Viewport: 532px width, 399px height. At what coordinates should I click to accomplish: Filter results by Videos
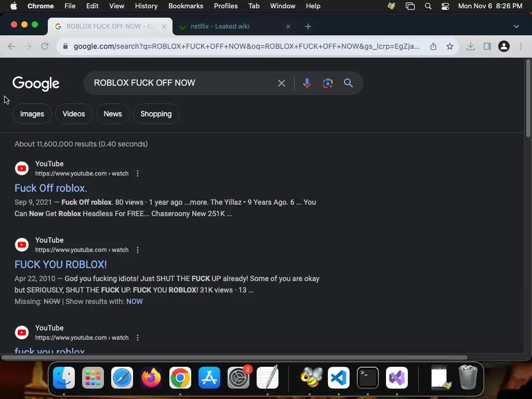74,114
